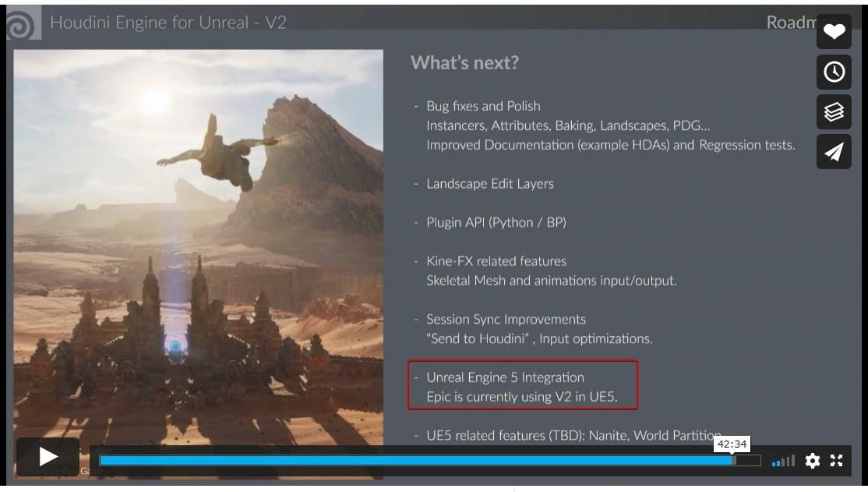Enter fullscreen mode with the expand icon
This screenshot has height=492, width=868.
point(837,460)
